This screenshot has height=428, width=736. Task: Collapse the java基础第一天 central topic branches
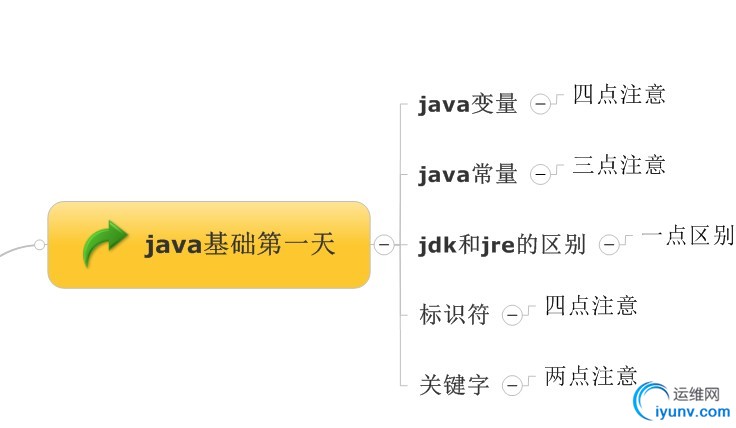coord(383,244)
